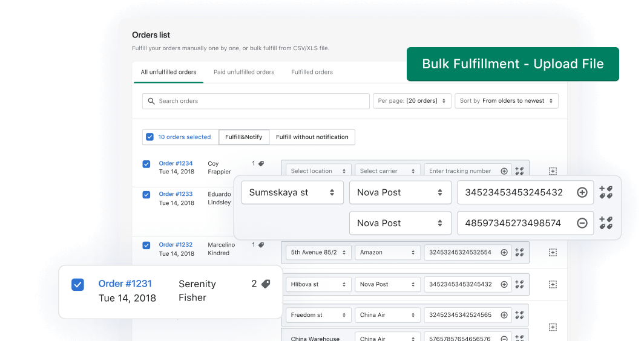The width and height of the screenshot is (644, 341).
Task: Open the Sumsskaya st location dropdown
Action: [x=292, y=192]
